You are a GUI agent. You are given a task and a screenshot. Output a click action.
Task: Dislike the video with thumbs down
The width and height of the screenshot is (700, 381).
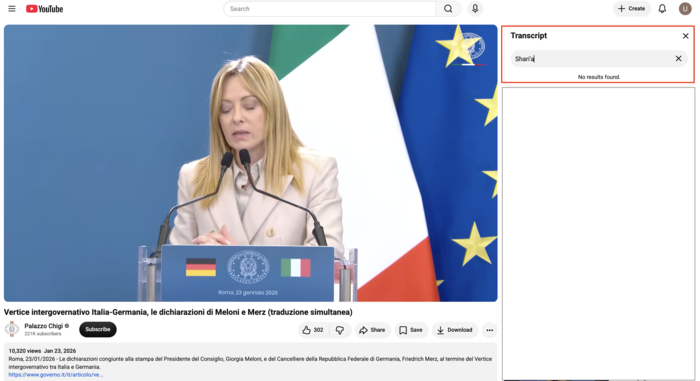pyautogui.click(x=340, y=330)
